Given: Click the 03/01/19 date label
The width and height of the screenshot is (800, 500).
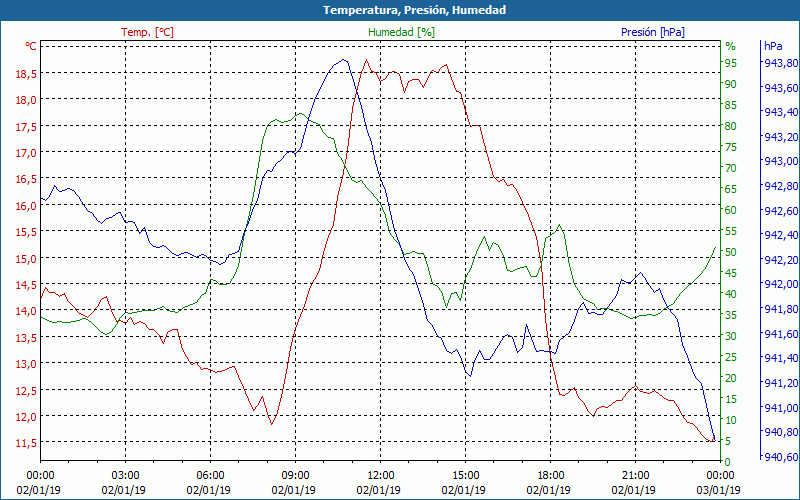Looking at the screenshot, I should 718,490.
